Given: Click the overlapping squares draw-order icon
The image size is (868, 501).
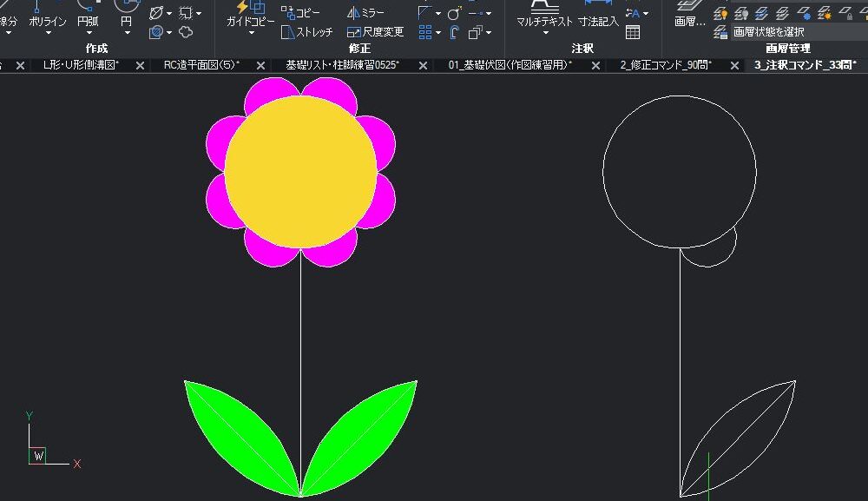Looking at the screenshot, I should [x=476, y=33].
